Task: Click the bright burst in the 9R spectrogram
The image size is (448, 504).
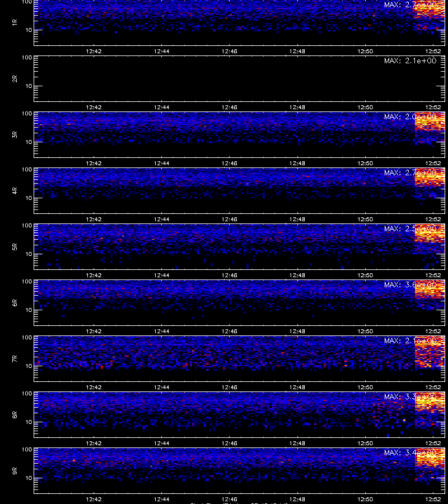Action: point(430,458)
